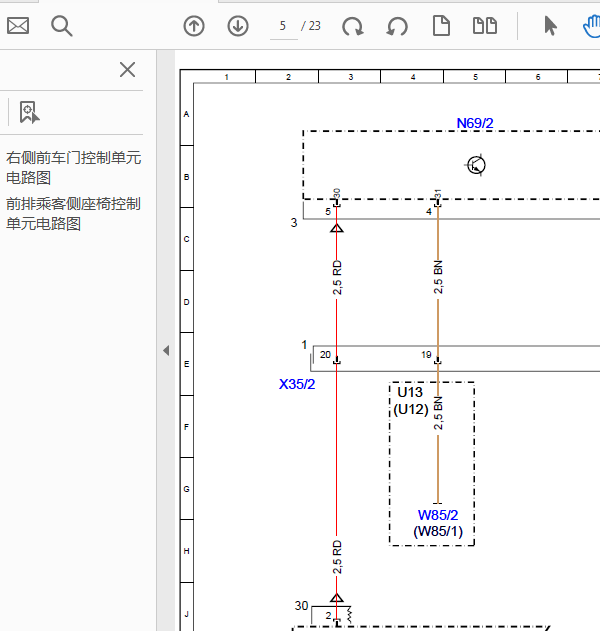Click the N69/2 component label

coord(475,123)
